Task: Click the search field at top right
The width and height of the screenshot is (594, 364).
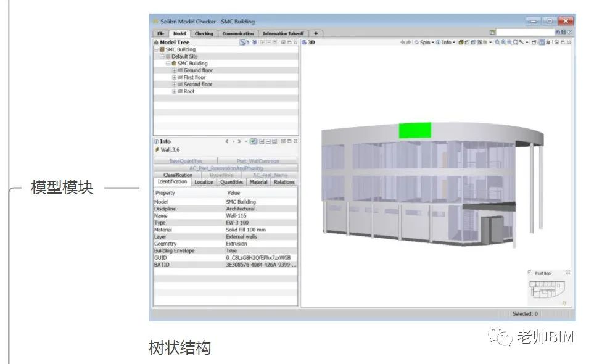Action: point(525,32)
